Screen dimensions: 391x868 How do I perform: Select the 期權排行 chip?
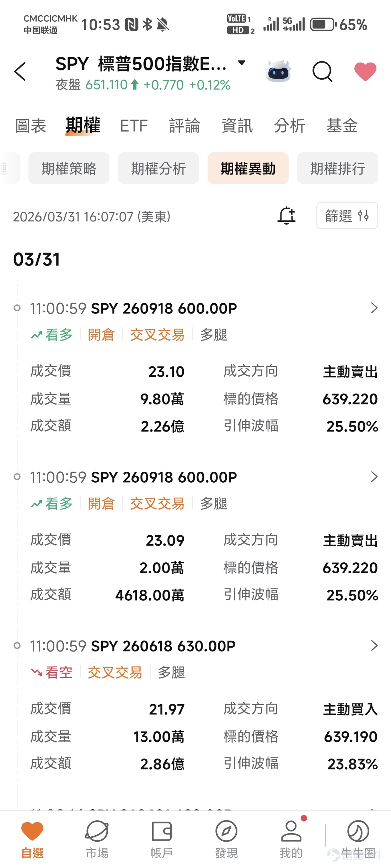338,168
